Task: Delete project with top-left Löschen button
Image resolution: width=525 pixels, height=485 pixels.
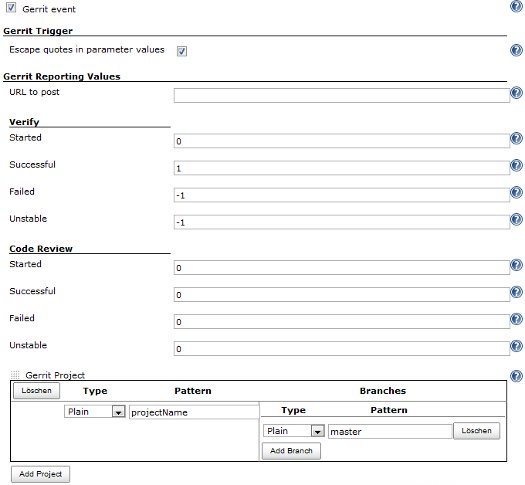Action: coord(36,391)
